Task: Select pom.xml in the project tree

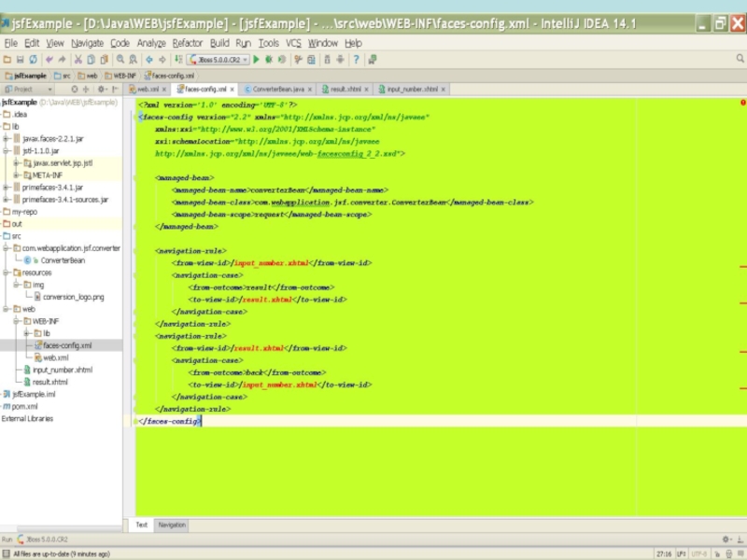Action: tap(25, 407)
